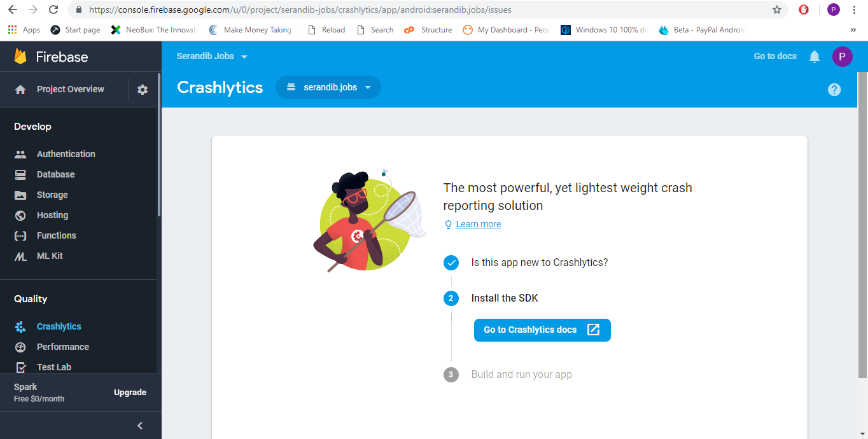Click the completed step one checkmark
868x439 pixels.
pyautogui.click(x=451, y=262)
